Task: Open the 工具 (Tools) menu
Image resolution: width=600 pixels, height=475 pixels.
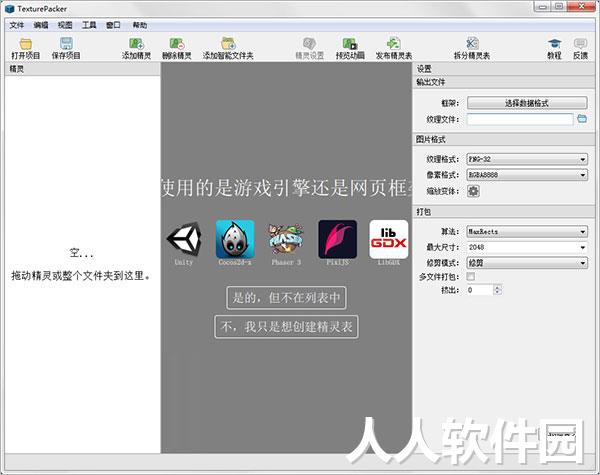Action: point(89,25)
